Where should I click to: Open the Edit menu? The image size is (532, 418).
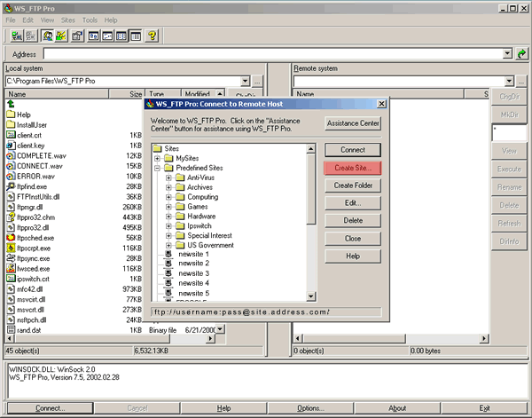[x=27, y=20]
